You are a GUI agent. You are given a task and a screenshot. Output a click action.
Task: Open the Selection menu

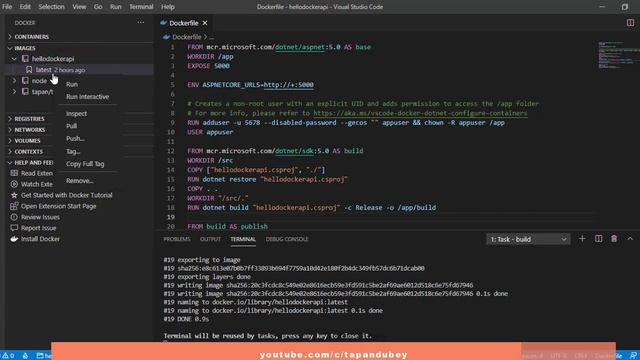click(51, 7)
